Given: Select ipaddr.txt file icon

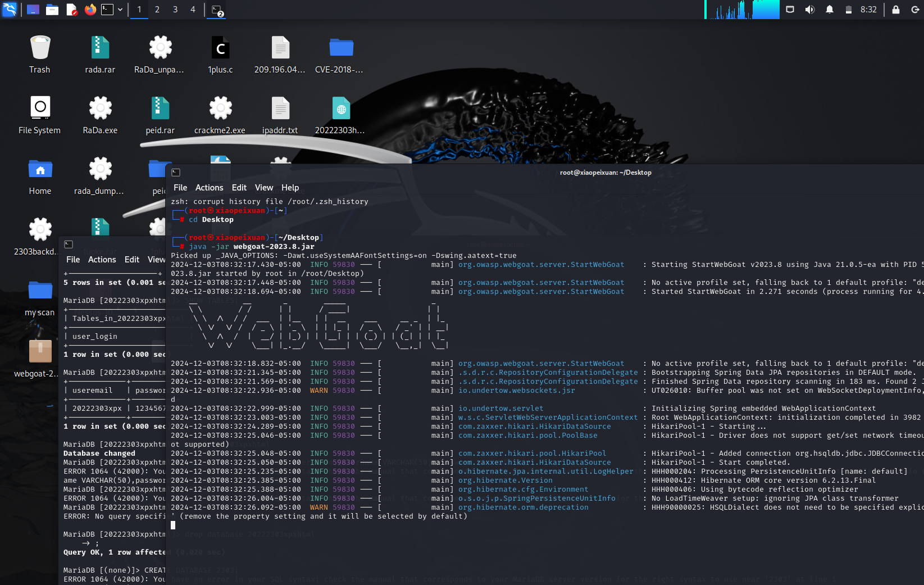Looking at the screenshot, I should click(280, 115).
